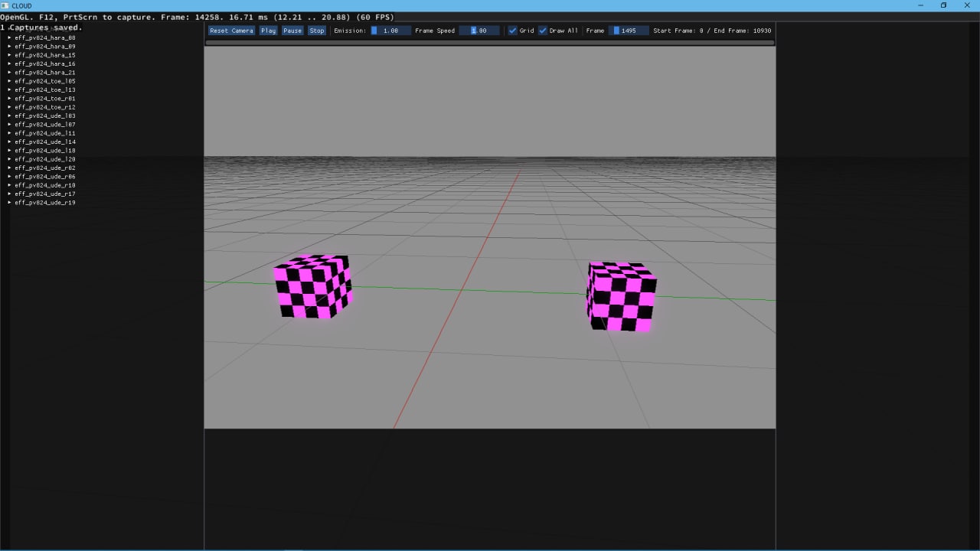Click the Reset Camera button
This screenshot has height=551, width=980.
pyautogui.click(x=231, y=31)
